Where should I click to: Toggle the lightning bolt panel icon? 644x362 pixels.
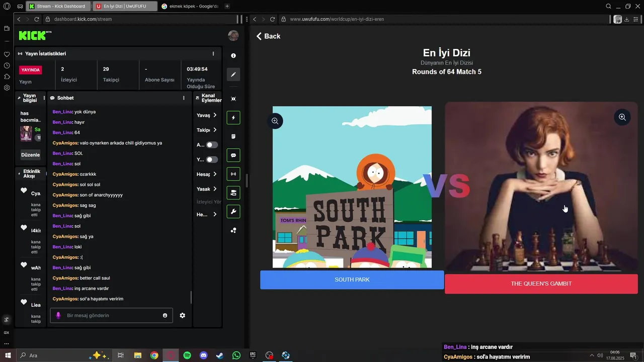coord(233,118)
